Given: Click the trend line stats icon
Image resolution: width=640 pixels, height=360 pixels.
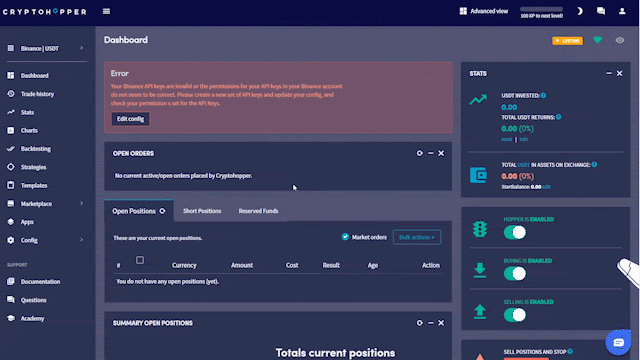Looking at the screenshot, I should (478, 99).
